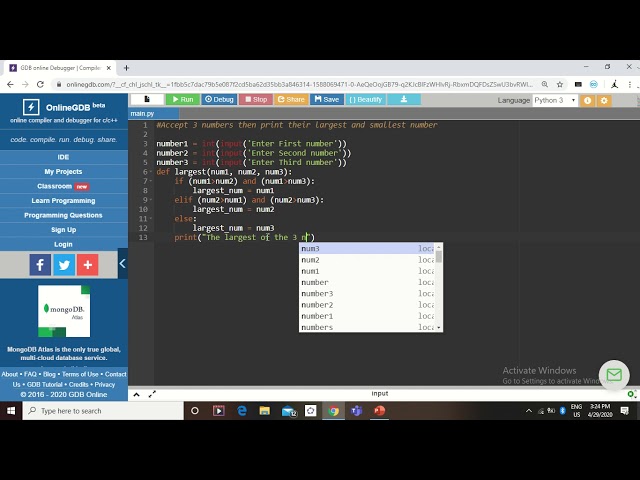Open the Privacy link

[105, 384]
